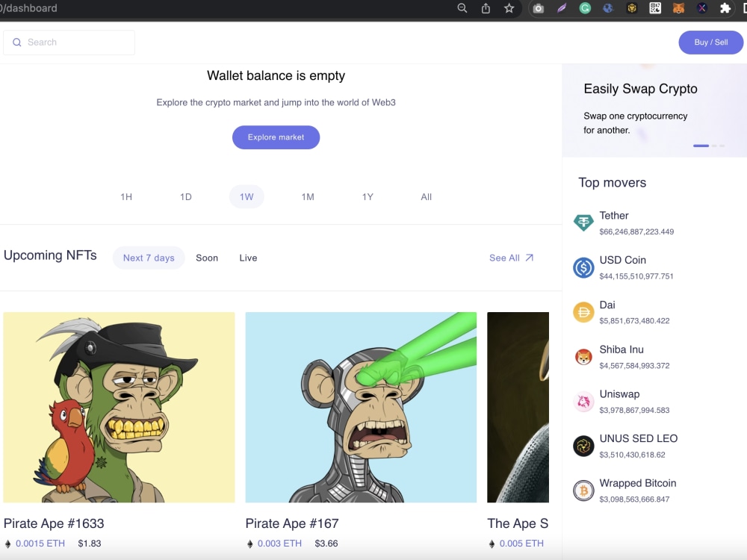Open The Ape S card image
747x560 pixels.
[518, 407]
